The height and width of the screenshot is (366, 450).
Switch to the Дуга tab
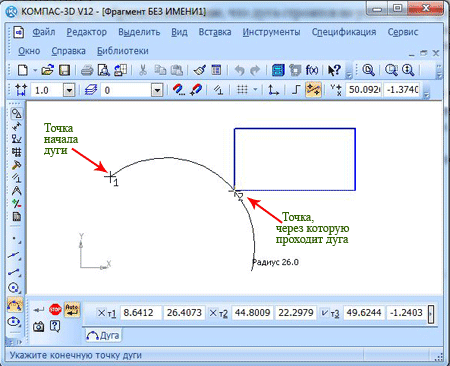coord(103,335)
